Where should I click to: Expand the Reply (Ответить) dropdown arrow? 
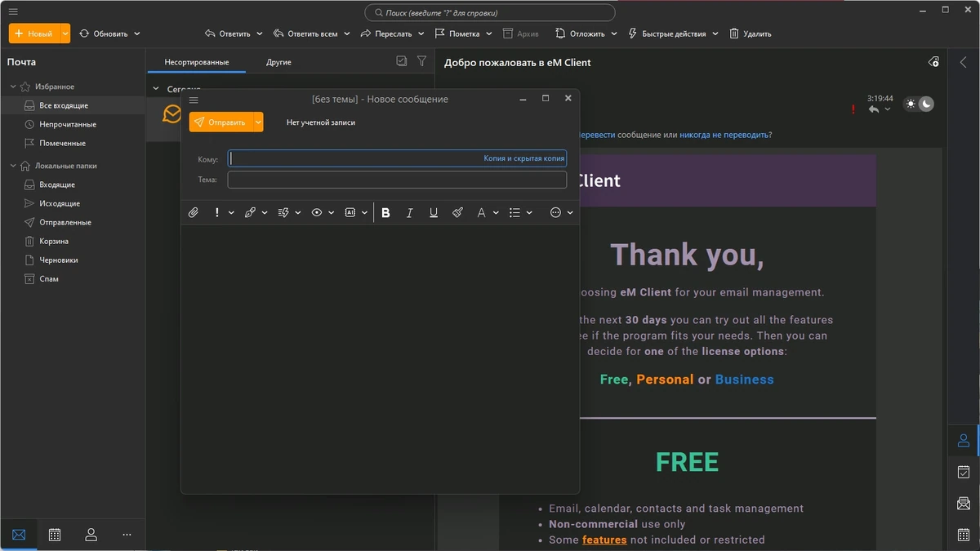(x=260, y=34)
